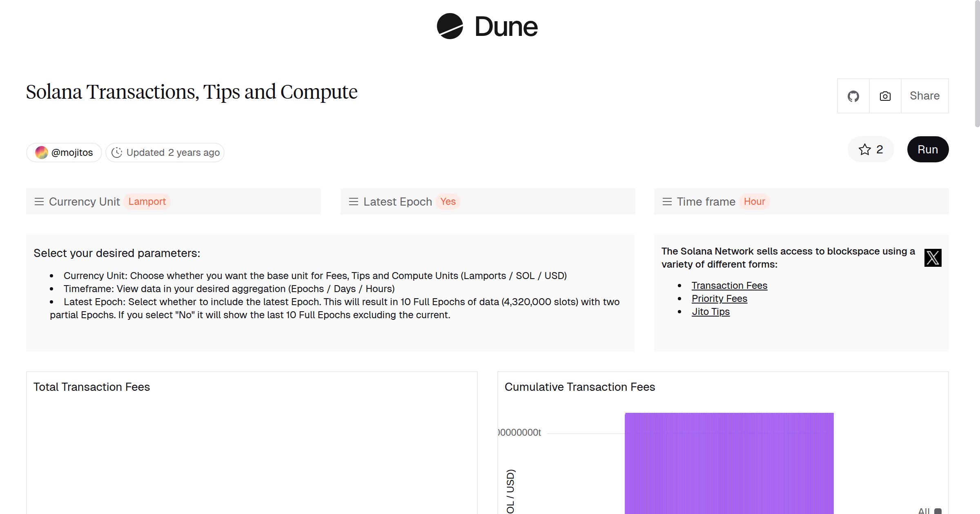The height and width of the screenshot is (514, 980).
Task: Click the hamburger icon beside Currency Unit
Action: pos(39,201)
